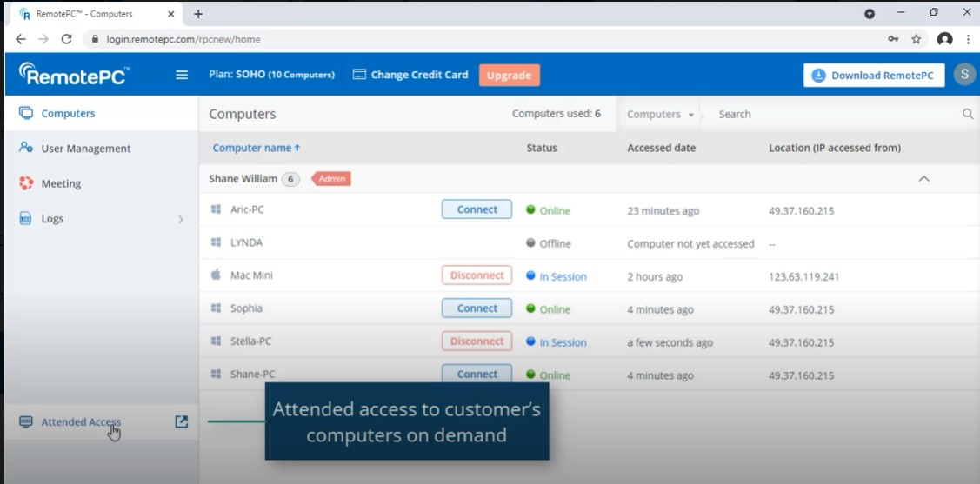This screenshot has height=484, width=980.
Task: Click the Windows icon next to LYNDA
Action: 216,242
